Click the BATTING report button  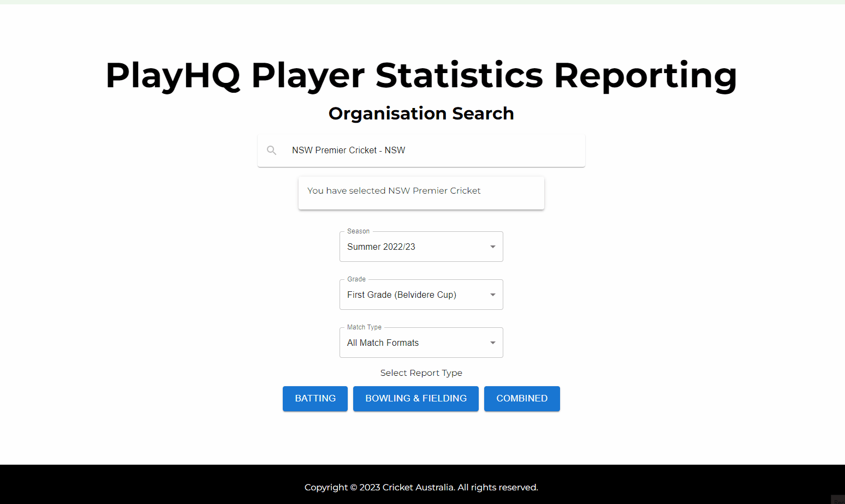point(315,399)
